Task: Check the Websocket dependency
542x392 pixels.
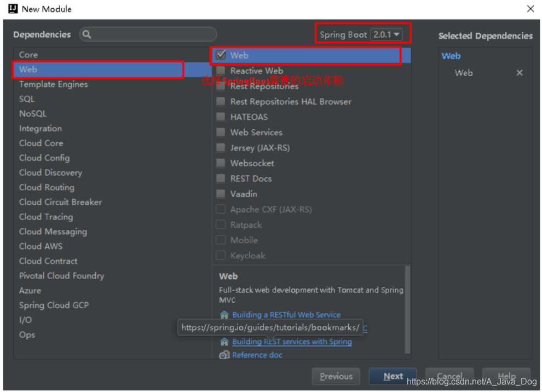Action: (x=221, y=163)
